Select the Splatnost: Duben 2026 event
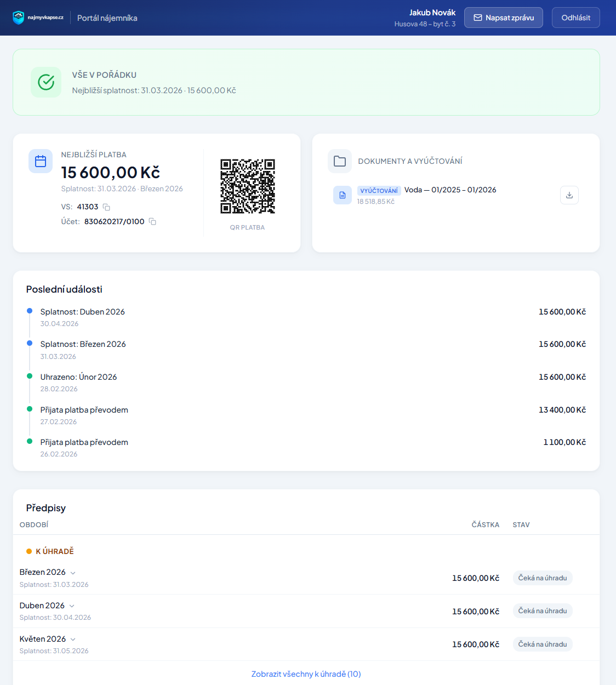Screen dimensions: 616x685 coord(82,312)
